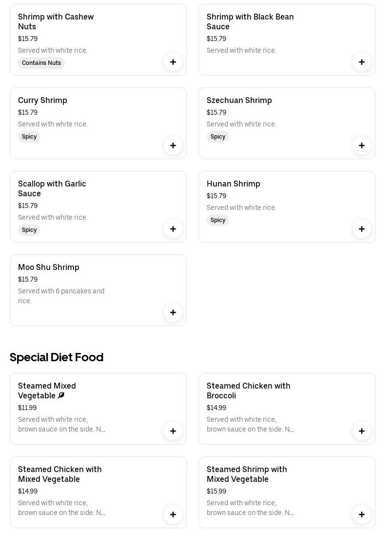Add Steamed Mixed Vegetable to order
This screenshot has height=536, width=392.
point(173,431)
